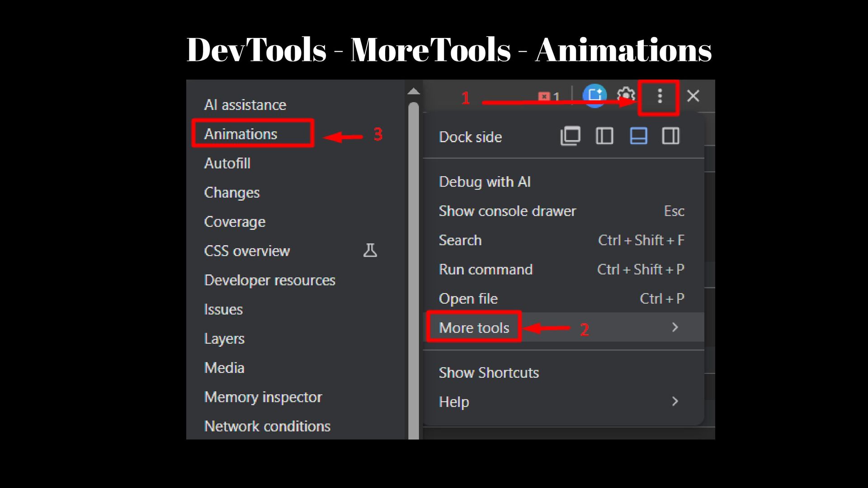
Task: Open the Network conditions tool
Action: pos(267,426)
